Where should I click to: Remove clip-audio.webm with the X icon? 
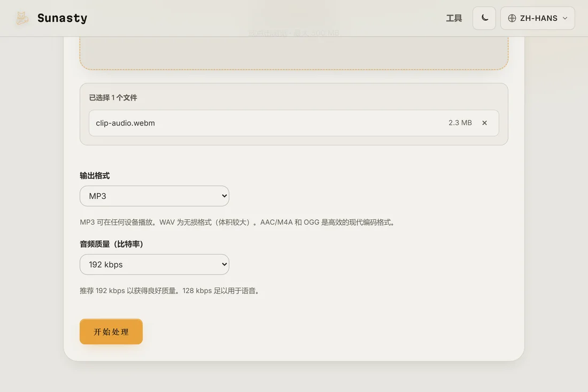484,122
